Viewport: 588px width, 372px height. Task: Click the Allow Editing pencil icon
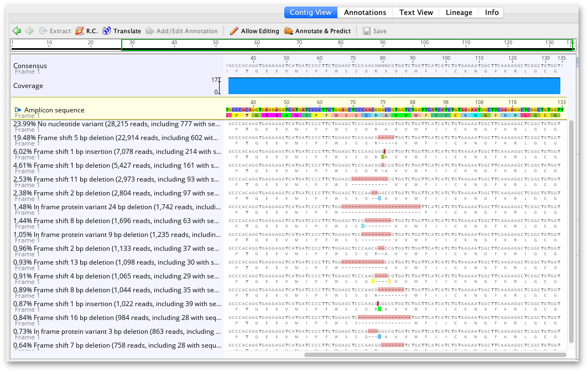coord(234,31)
